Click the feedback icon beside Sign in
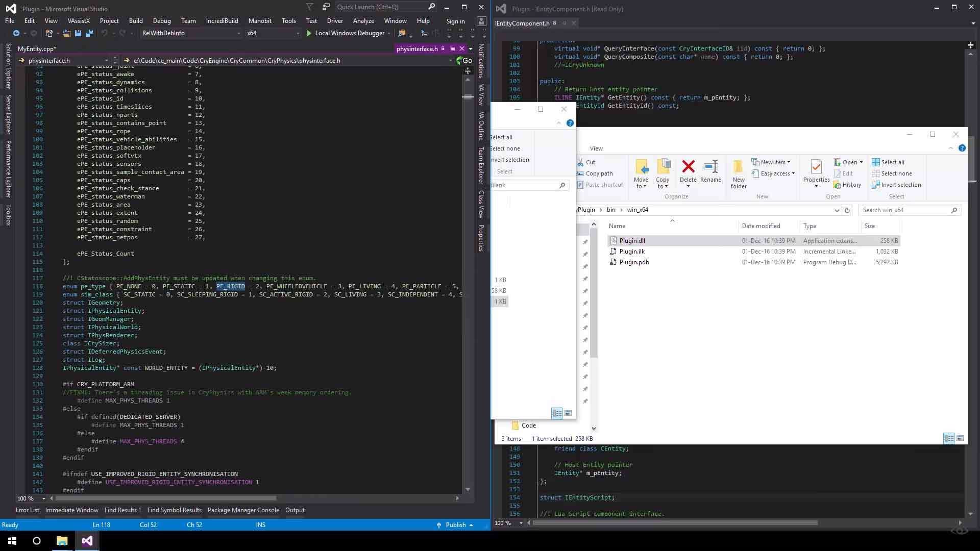Image resolution: width=980 pixels, height=551 pixels. point(481,21)
